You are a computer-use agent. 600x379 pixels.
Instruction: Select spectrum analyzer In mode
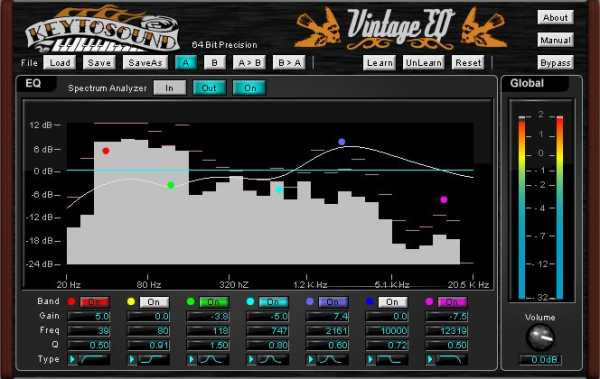(x=170, y=88)
